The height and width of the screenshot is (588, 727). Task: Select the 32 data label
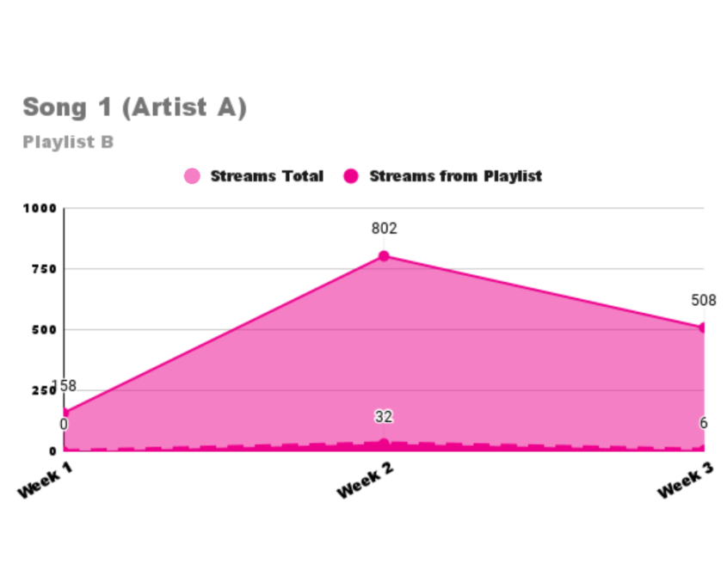(x=384, y=417)
